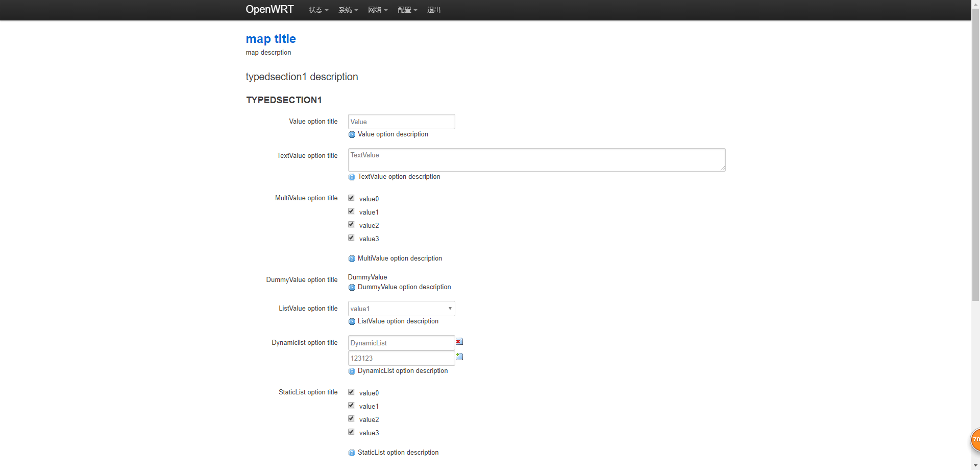
Task: Toggle StaticList value1 checkbox
Action: [x=351, y=405]
